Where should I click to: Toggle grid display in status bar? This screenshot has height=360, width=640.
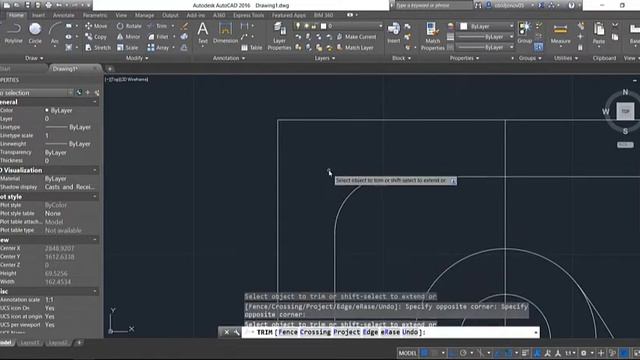pos(424,353)
